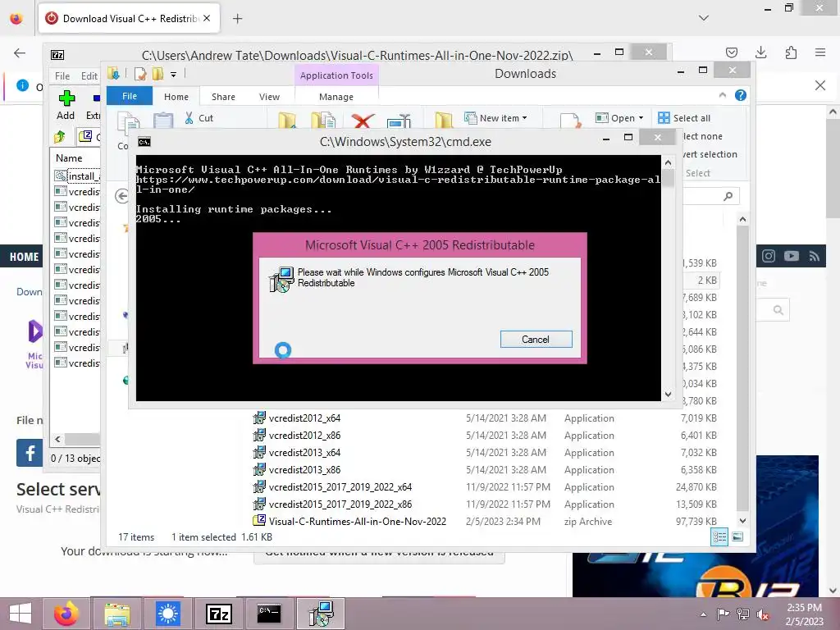The width and height of the screenshot is (840, 630).
Task: Open the Firefox hamburger menu
Action: pos(820,52)
